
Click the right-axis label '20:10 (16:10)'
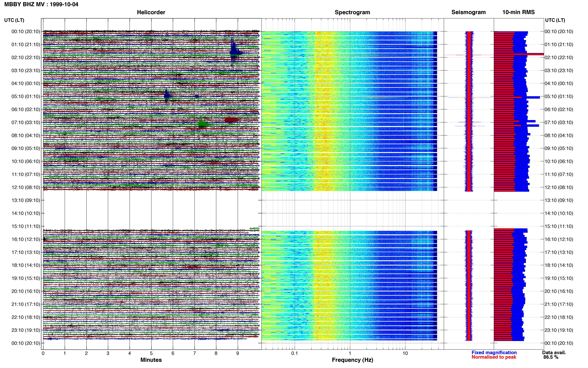point(559,291)
